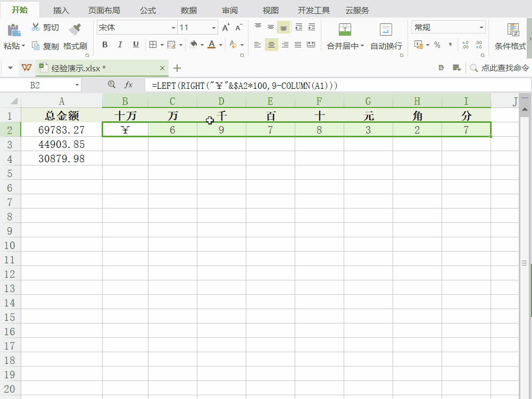Click the Merge and Center (合并居中) icon
This screenshot has width=532, height=399.
click(x=345, y=30)
